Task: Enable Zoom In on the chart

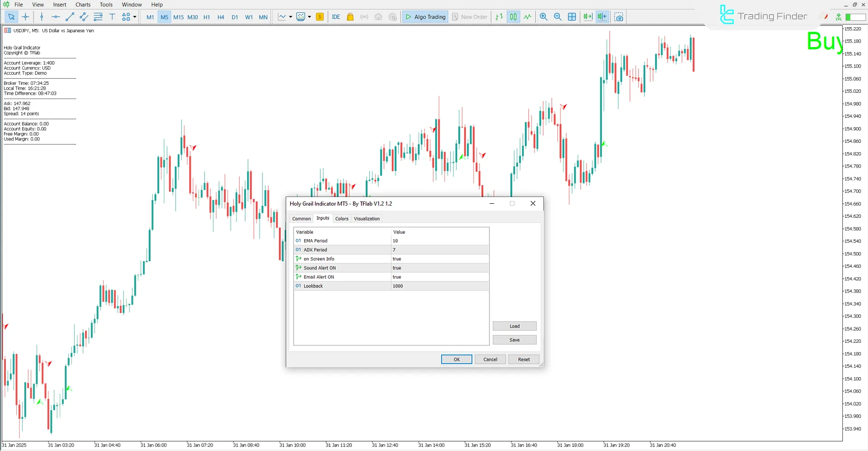Action: tap(544, 17)
